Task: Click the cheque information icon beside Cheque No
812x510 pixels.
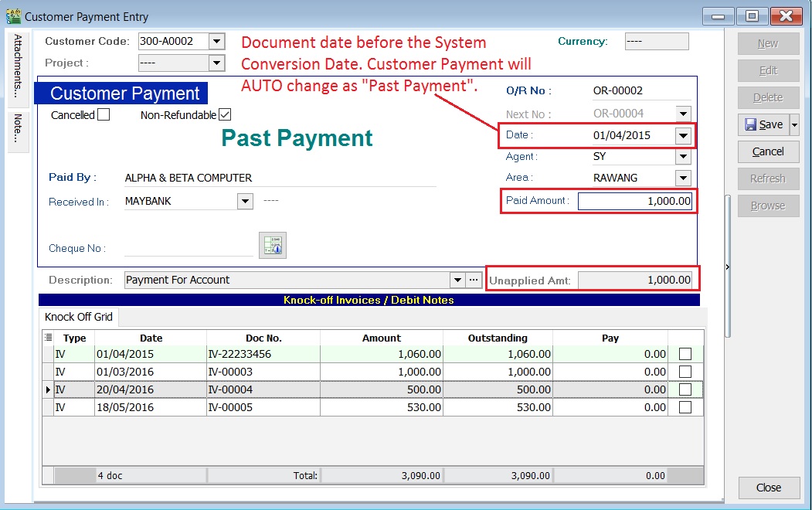Action: (x=272, y=245)
